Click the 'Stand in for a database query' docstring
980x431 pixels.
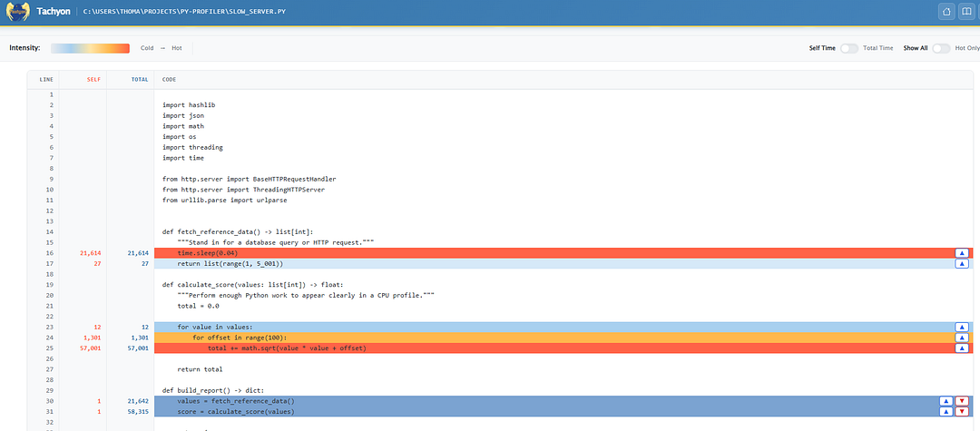276,242
